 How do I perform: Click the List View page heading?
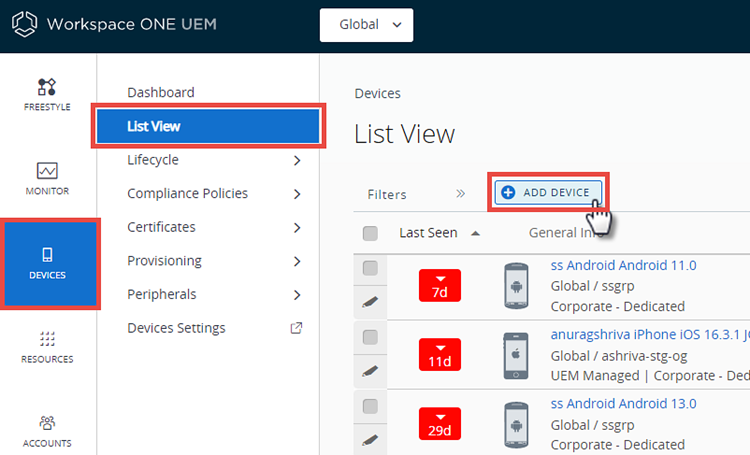[x=404, y=134]
